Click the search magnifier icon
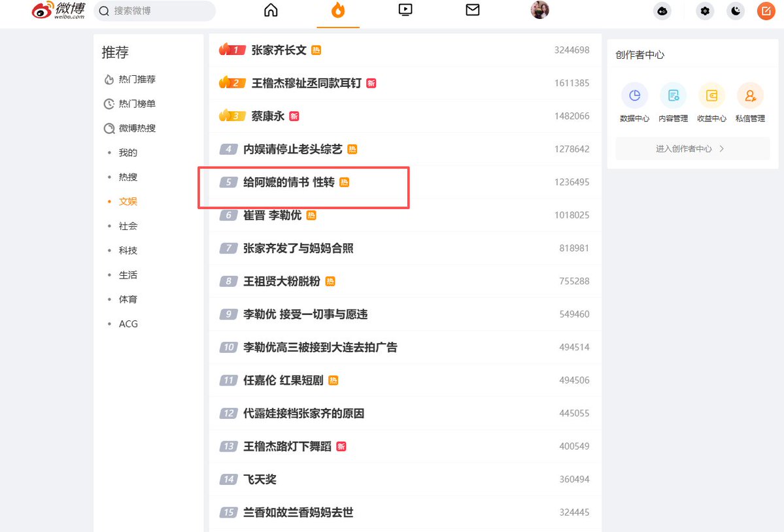Viewport: 784px width, 532px height. pos(104,11)
